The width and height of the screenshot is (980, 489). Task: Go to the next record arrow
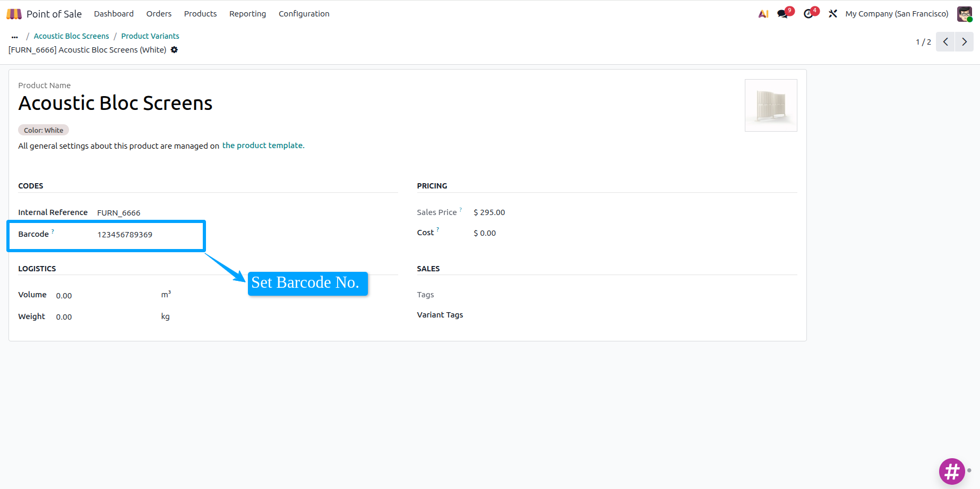[x=964, y=42]
